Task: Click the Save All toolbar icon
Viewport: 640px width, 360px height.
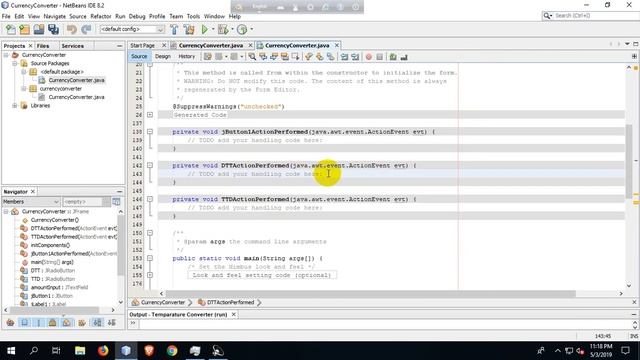Action: pos(53,29)
